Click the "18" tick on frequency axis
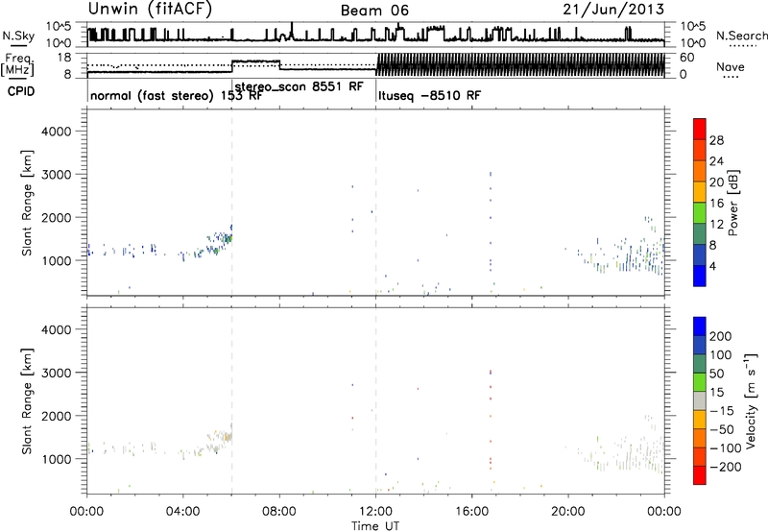The image size is (768, 532). coord(64,58)
